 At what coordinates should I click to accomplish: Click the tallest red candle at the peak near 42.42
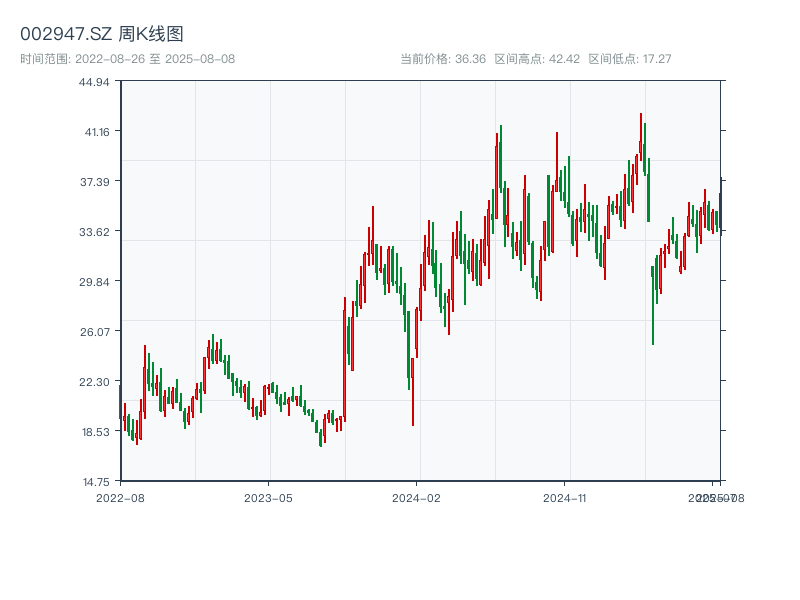(641, 138)
